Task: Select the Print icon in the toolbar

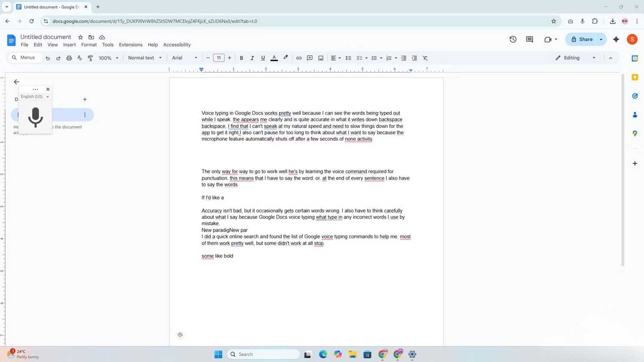Action: click(69, 57)
